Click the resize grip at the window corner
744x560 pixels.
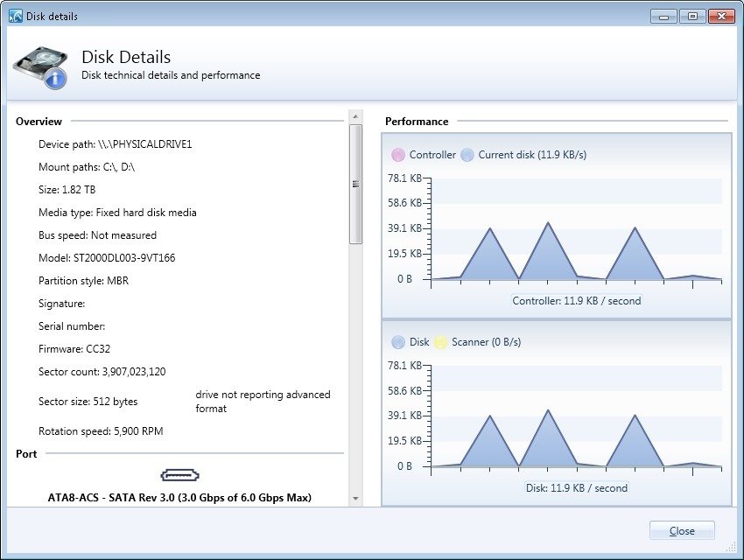point(730,547)
